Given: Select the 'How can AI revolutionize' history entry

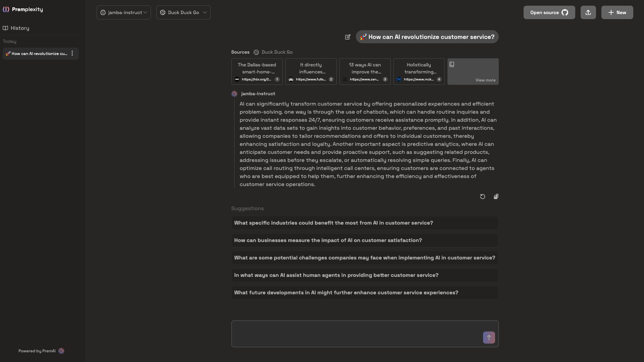Looking at the screenshot, I should [37, 53].
